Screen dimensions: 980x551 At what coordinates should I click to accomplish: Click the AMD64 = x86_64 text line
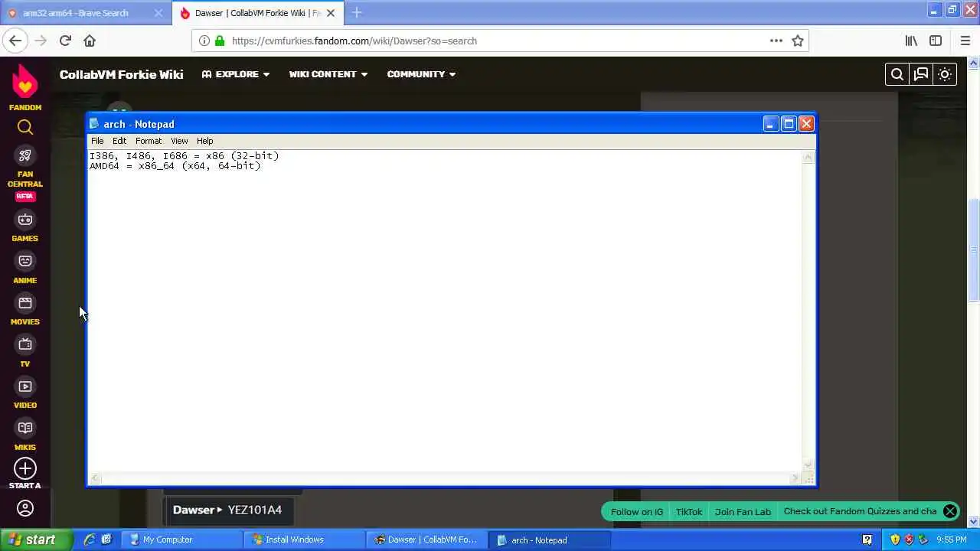175,165
